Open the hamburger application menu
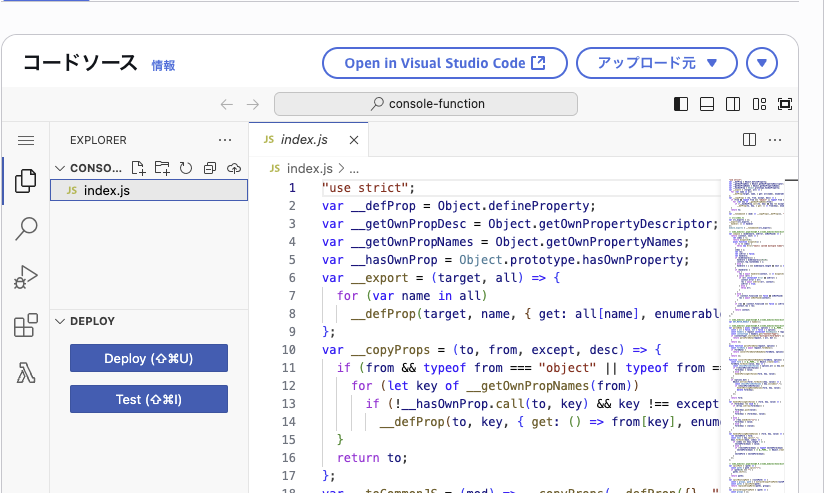Image resolution: width=839 pixels, height=493 pixels. (26, 140)
